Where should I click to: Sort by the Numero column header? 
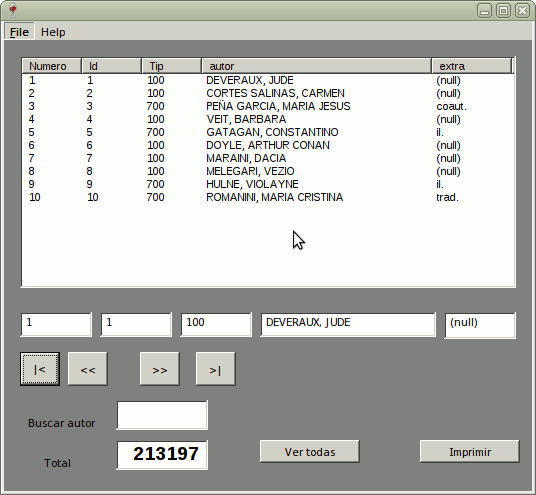click(52, 66)
